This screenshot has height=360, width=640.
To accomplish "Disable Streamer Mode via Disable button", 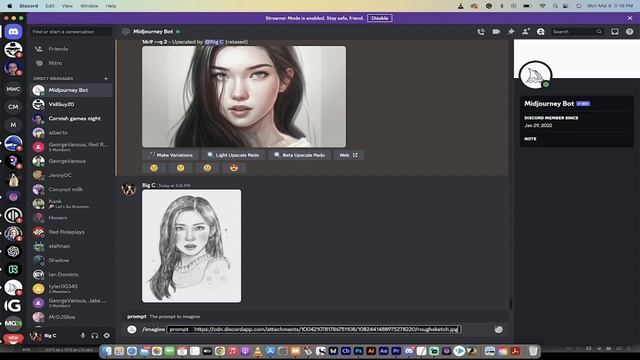I will [379, 18].
